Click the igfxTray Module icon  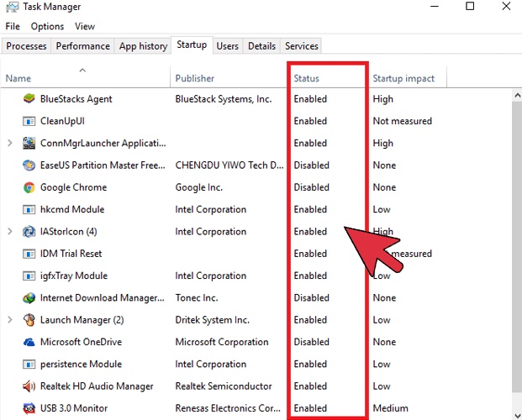[x=29, y=276]
